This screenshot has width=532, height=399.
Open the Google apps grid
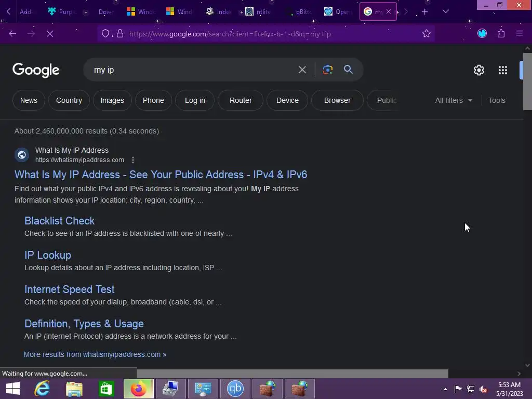[502, 70]
